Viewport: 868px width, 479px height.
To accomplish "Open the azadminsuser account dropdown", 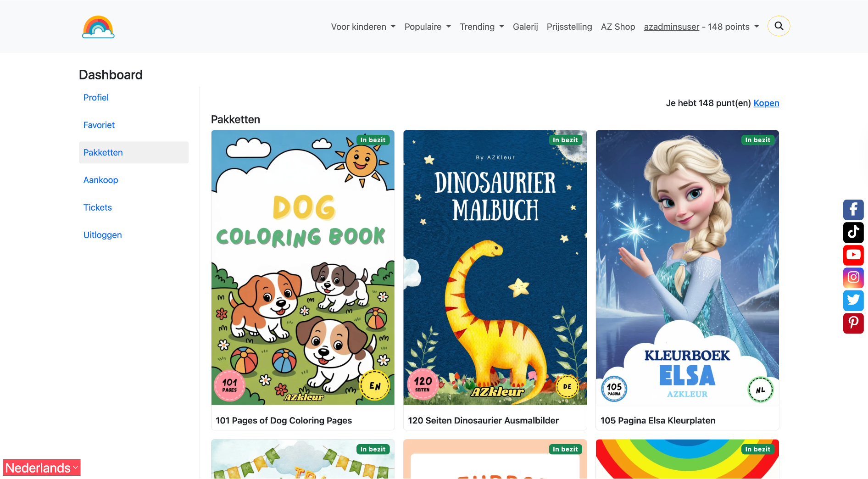I will (701, 27).
